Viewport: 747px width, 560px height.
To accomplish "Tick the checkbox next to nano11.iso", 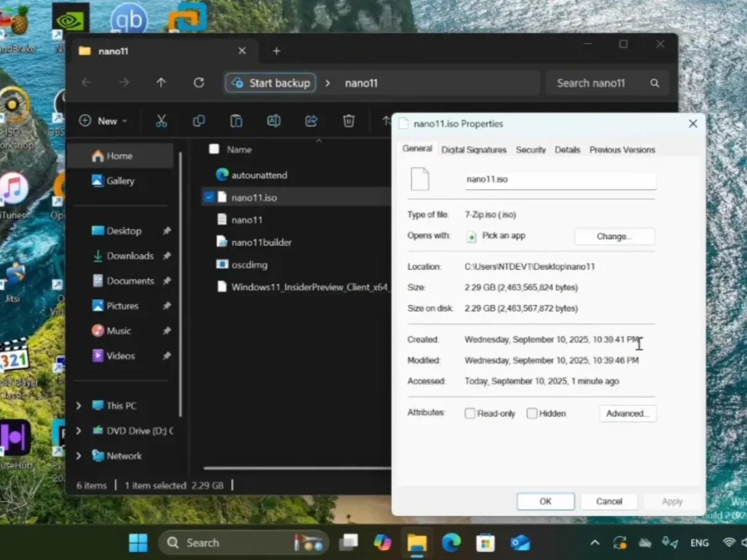I will (x=209, y=197).
